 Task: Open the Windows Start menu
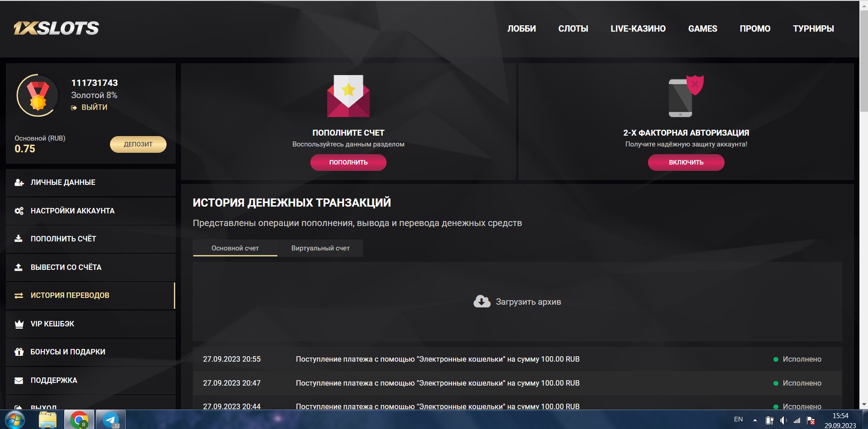click(x=14, y=420)
